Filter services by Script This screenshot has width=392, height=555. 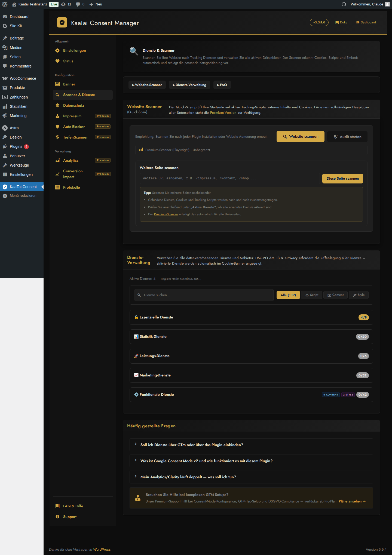(x=312, y=295)
